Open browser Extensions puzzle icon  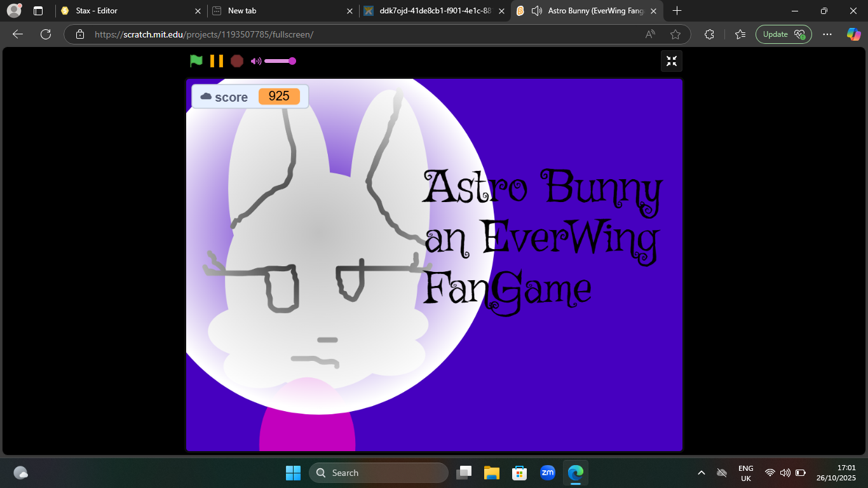click(710, 34)
